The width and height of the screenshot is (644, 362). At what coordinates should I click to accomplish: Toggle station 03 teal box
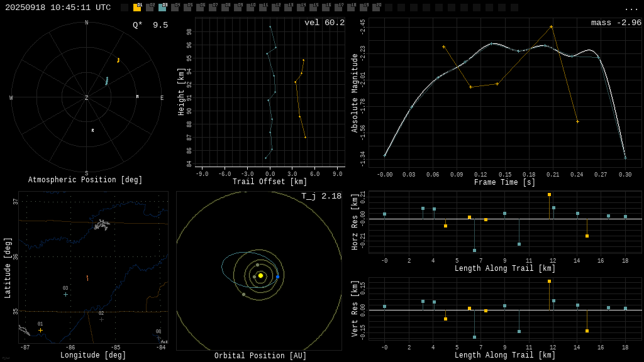click(x=162, y=8)
